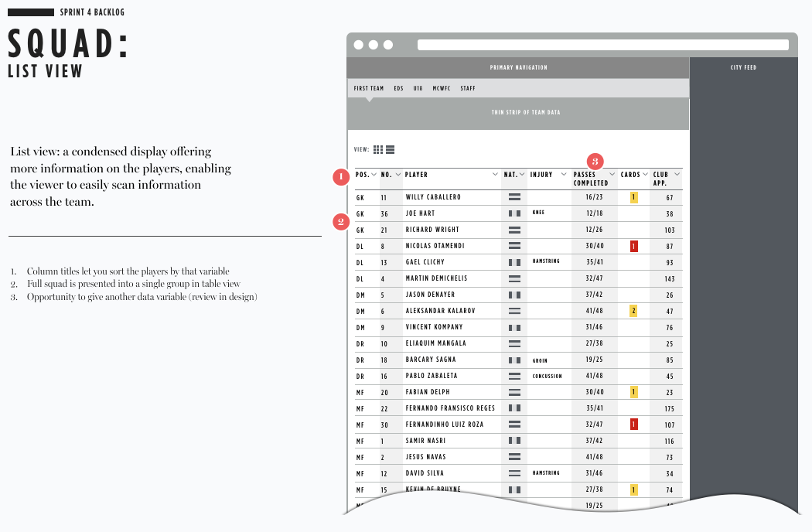Click Richard Wright's nationality flag
The image size is (812, 532).
(x=514, y=230)
